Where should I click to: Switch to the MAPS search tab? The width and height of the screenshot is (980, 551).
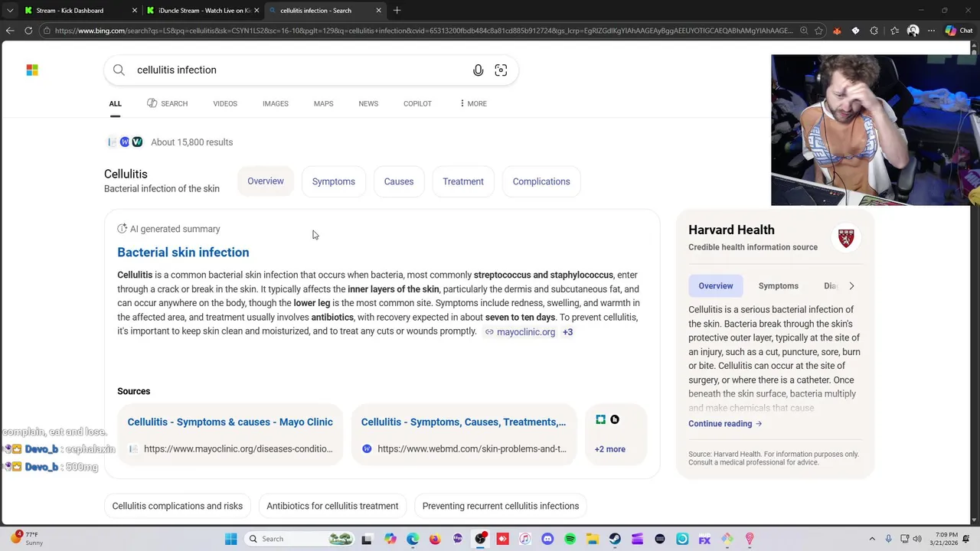(x=323, y=103)
